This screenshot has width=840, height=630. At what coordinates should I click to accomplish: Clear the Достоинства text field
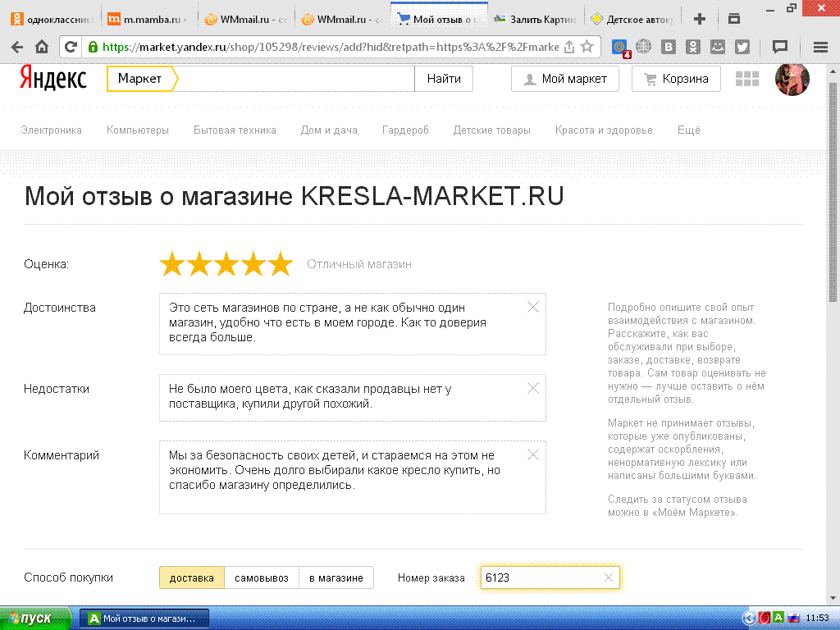click(x=533, y=307)
